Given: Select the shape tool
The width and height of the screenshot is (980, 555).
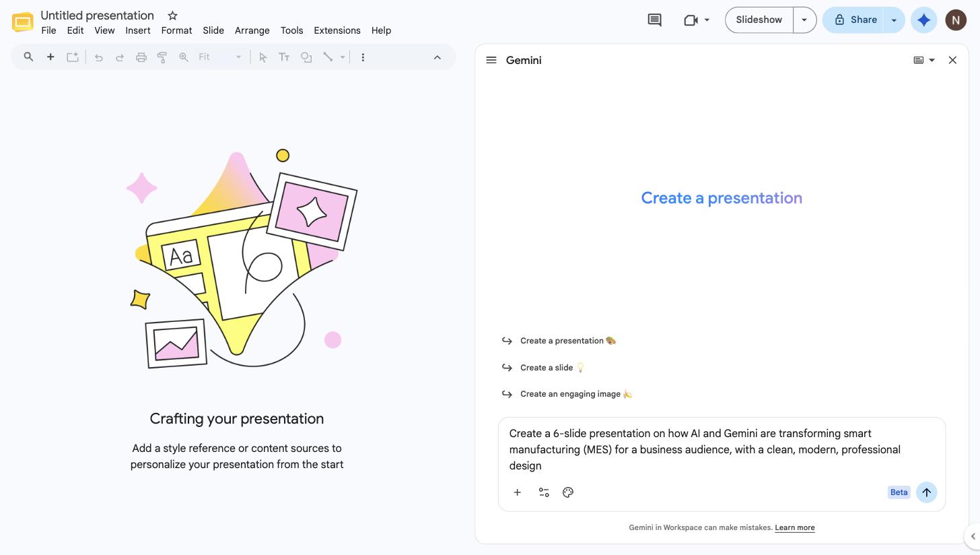Looking at the screenshot, I should pos(306,57).
